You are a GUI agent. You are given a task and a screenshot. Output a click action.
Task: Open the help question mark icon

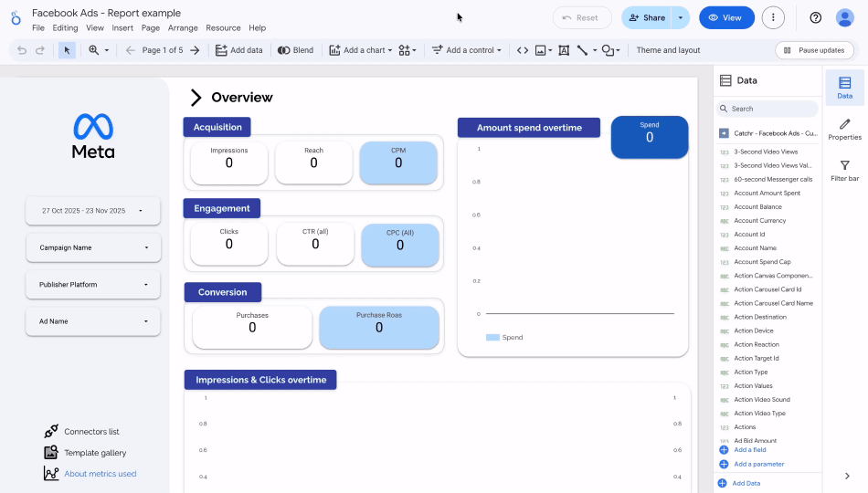coord(815,17)
